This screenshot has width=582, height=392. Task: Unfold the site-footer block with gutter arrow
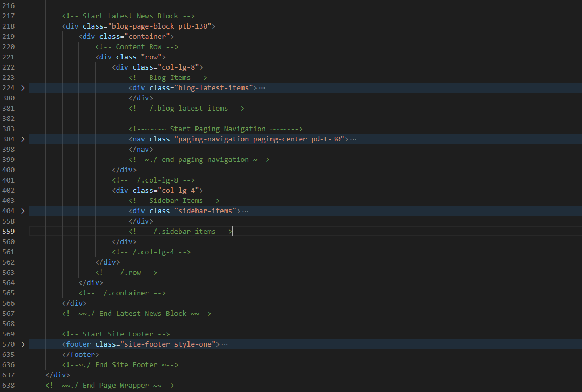coord(23,344)
